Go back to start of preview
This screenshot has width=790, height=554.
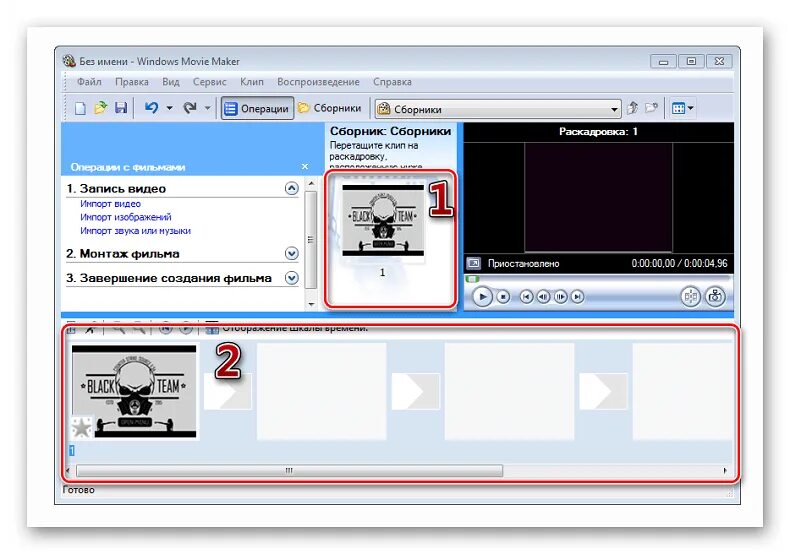[x=526, y=297]
